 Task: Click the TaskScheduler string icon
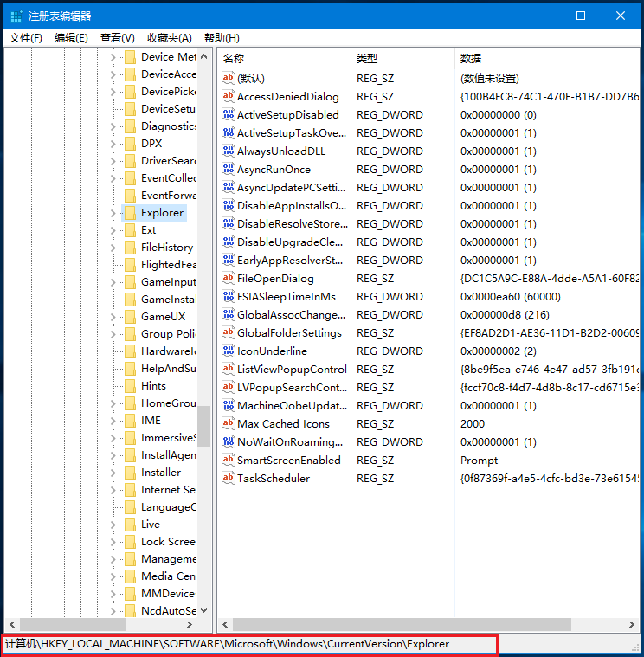[229, 478]
